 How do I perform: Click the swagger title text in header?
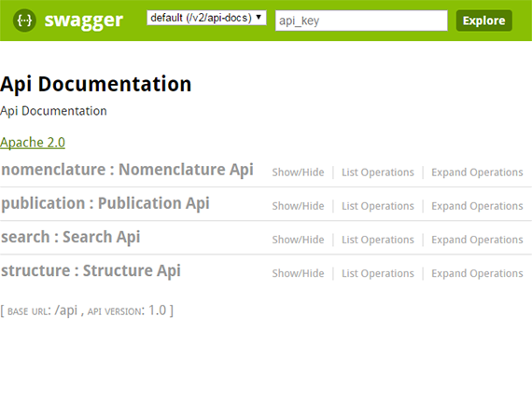83,21
